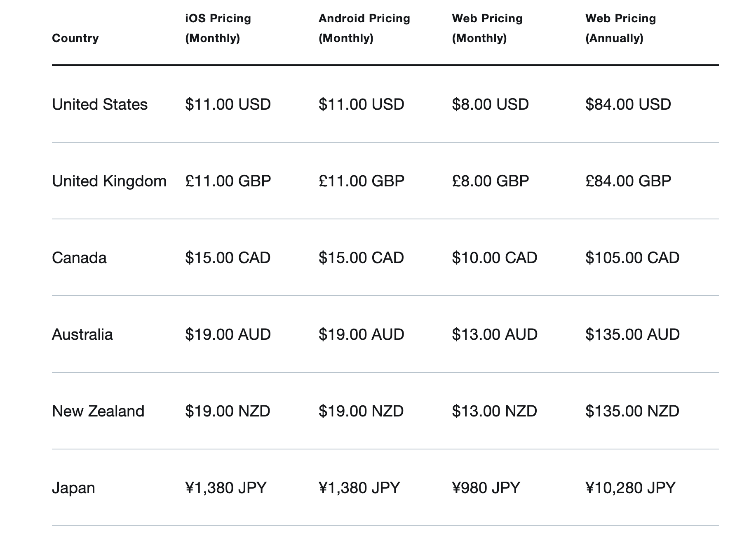Image resolution: width=756 pixels, height=541 pixels.
Task: Click the Web Pricing (Annually) header
Action: pyautogui.click(x=620, y=28)
